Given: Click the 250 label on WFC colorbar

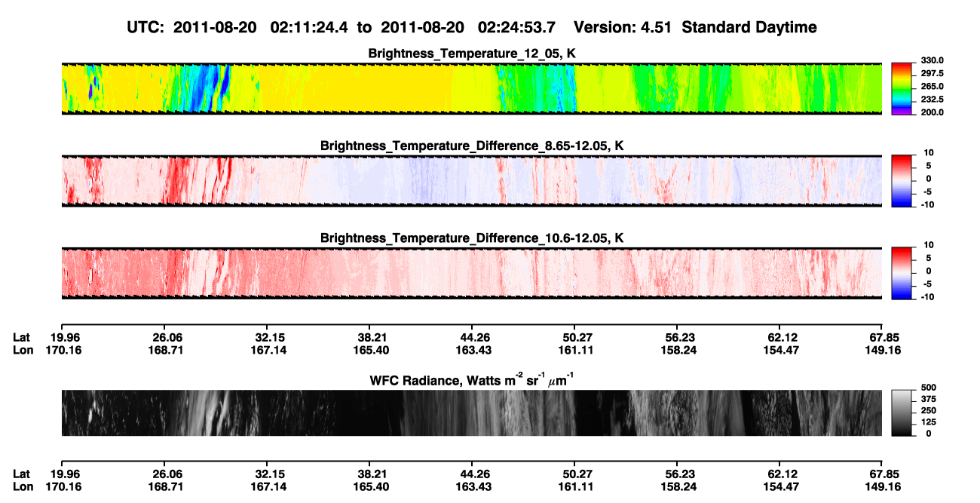Looking at the screenshot, I should pos(928,410).
